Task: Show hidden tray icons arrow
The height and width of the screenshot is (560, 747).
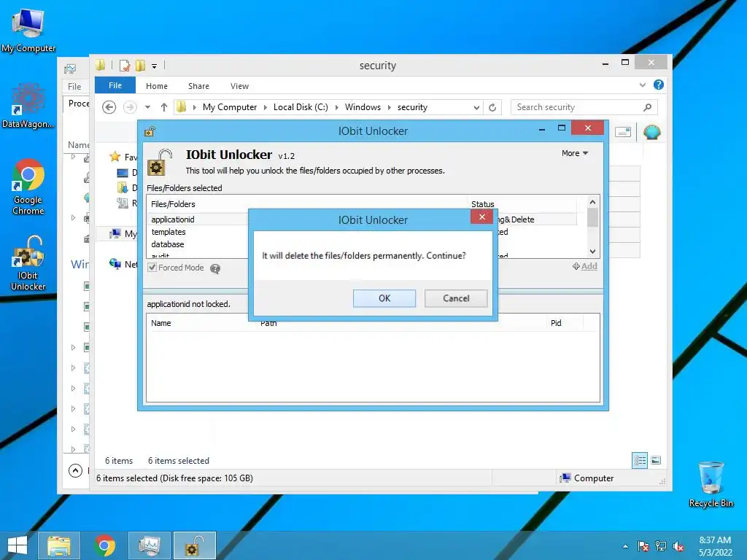Action: 625,546
